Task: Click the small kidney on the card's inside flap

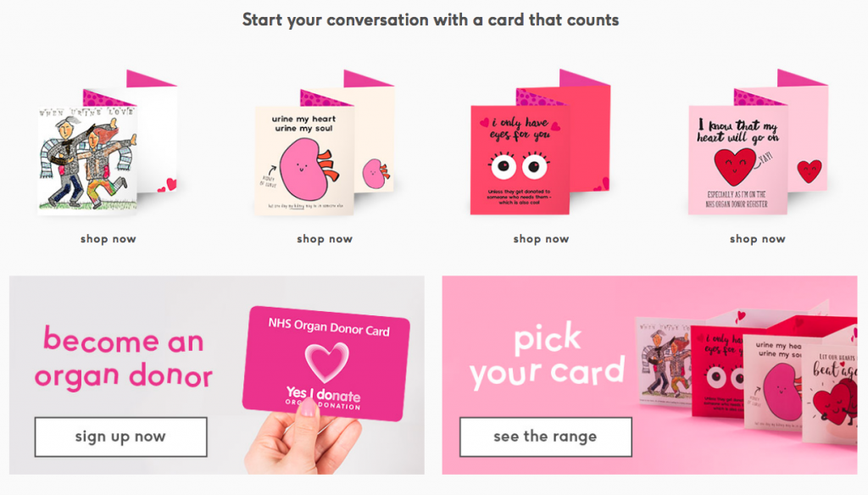Action: 376,173
